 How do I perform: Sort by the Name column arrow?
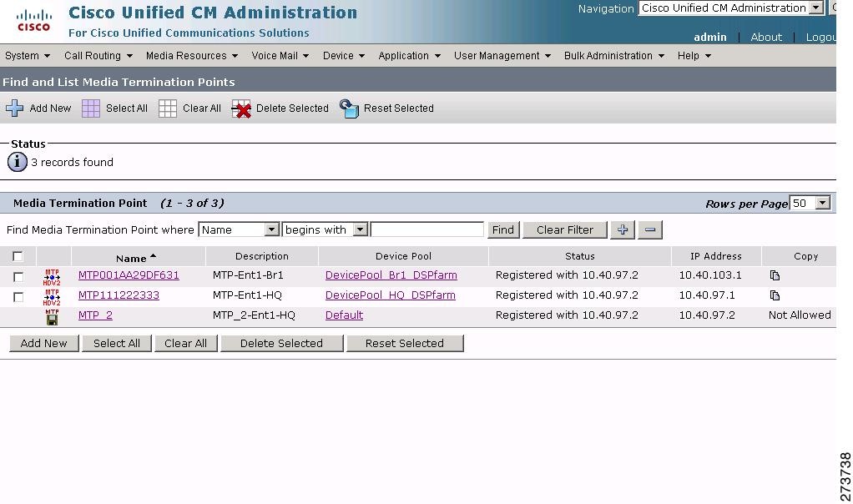(x=154, y=256)
